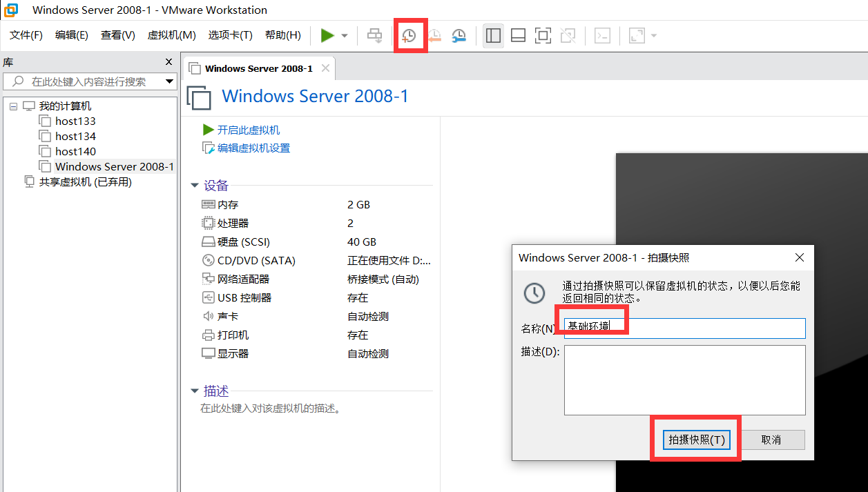Click the snapshot 名称 input field

pyautogui.click(x=684, y=328)
